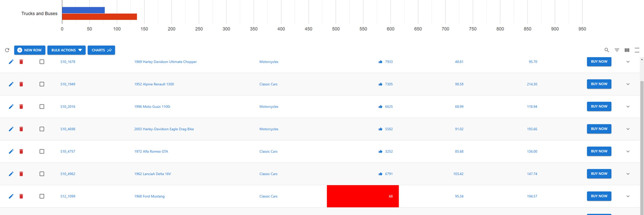The image size is (644, 215).
Task: Click BUY NOW for S10_4962
Action: point(599,174)
